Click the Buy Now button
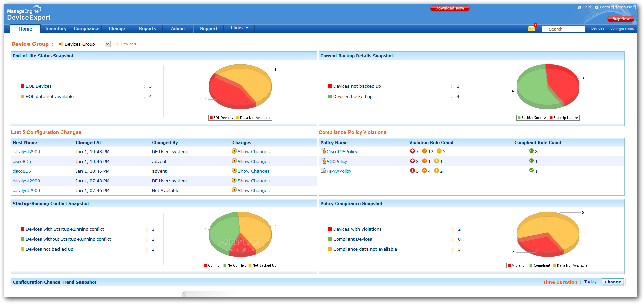Screen dimensions: 644x304 tap(621, 19)
